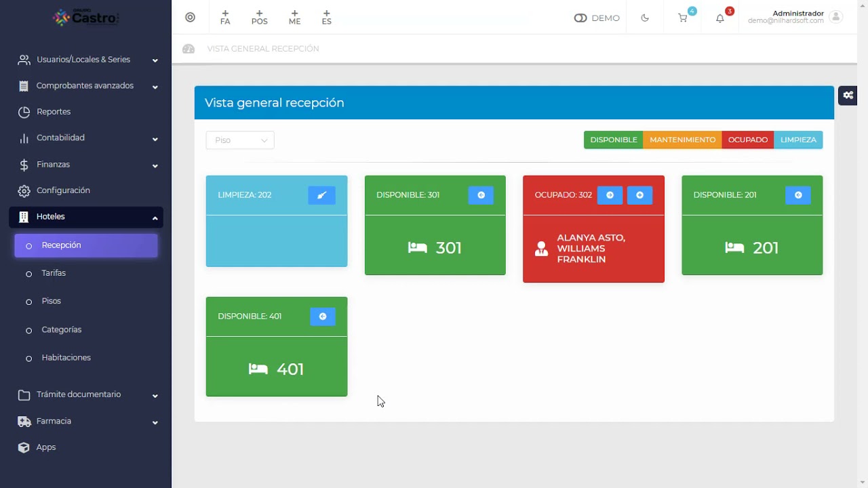Open the Administrador user avatar menu
This screenshot has height=488, width=868.
[835, 17]
